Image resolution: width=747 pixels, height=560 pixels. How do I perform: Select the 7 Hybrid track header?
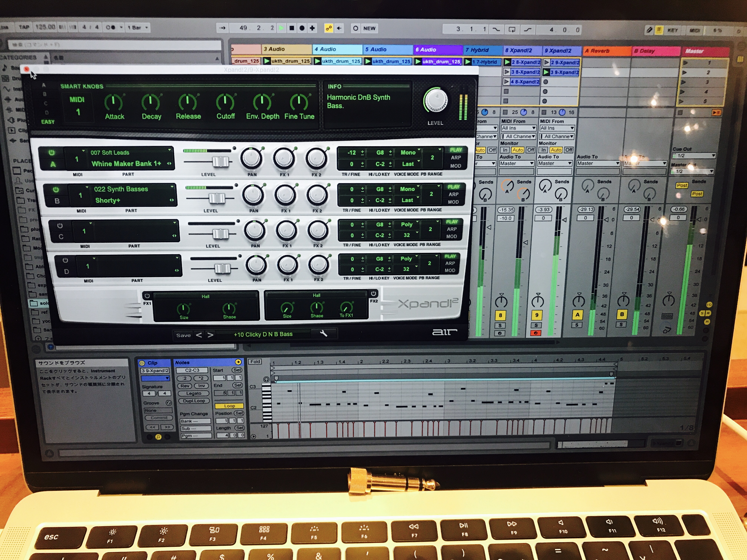483,50
